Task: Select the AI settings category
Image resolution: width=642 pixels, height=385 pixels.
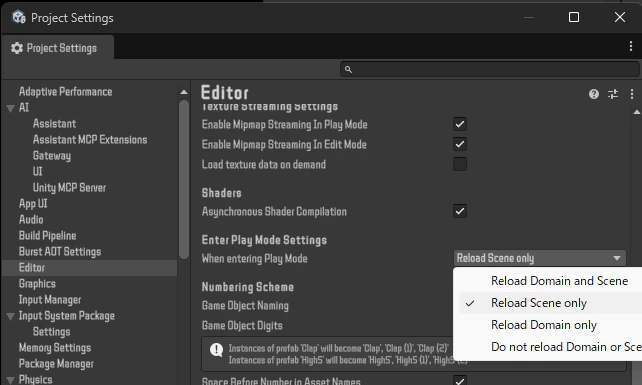Action: [24, 108]
